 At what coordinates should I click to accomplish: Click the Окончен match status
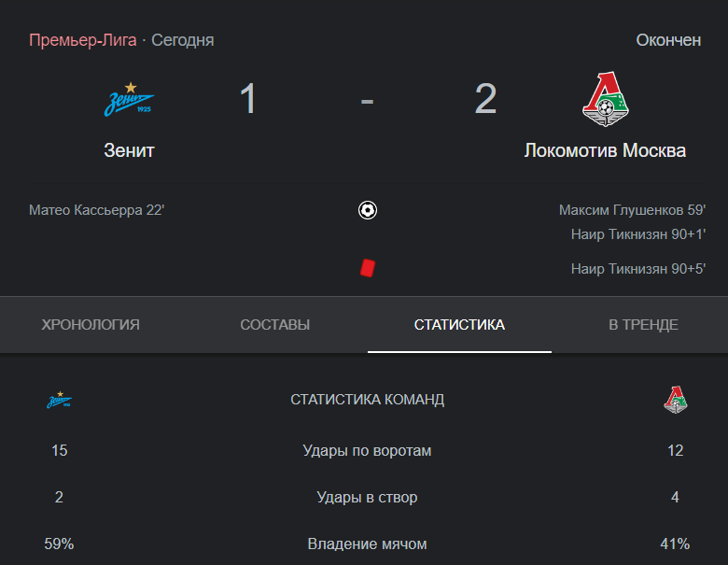tap(668, 40)
